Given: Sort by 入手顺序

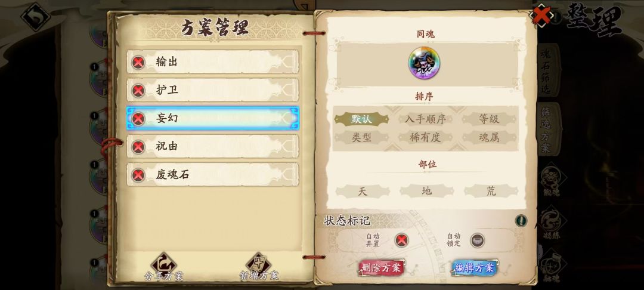Looking at the screenshot, I should coord(426,119).
